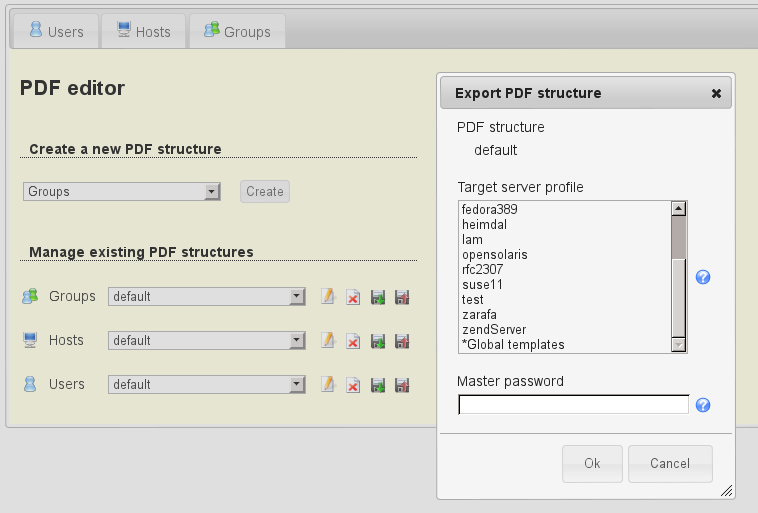Switch to the Hosts tab
The image size is (758, 513).
pyautogui.click(x=143, y=31)
